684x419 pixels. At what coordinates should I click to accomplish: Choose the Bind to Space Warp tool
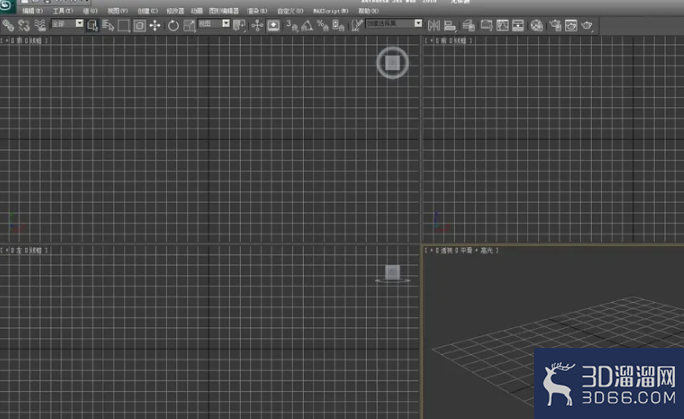tap(40, 25)
